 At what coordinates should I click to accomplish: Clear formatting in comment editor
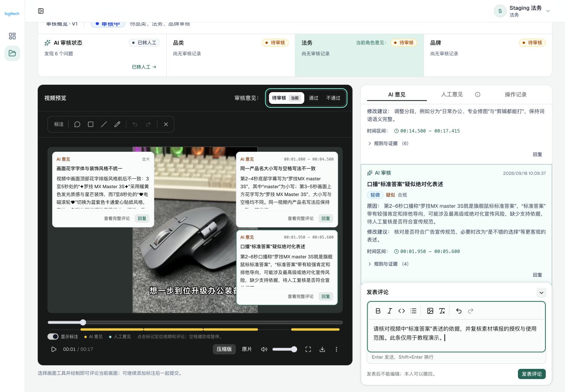pyautogui.click(x=442, y=311)
